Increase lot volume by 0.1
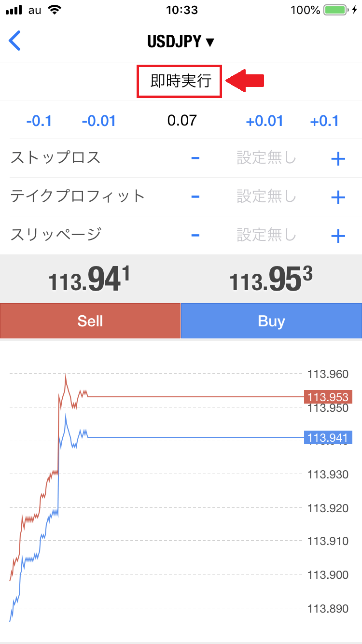This screenshot has height=644, width=362. click(324, 120)
